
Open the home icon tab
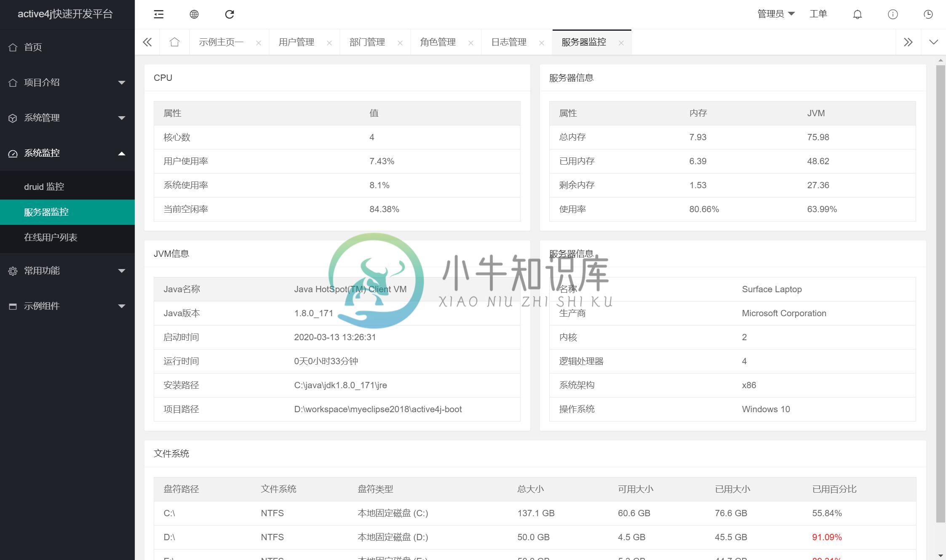pos(174,42)
